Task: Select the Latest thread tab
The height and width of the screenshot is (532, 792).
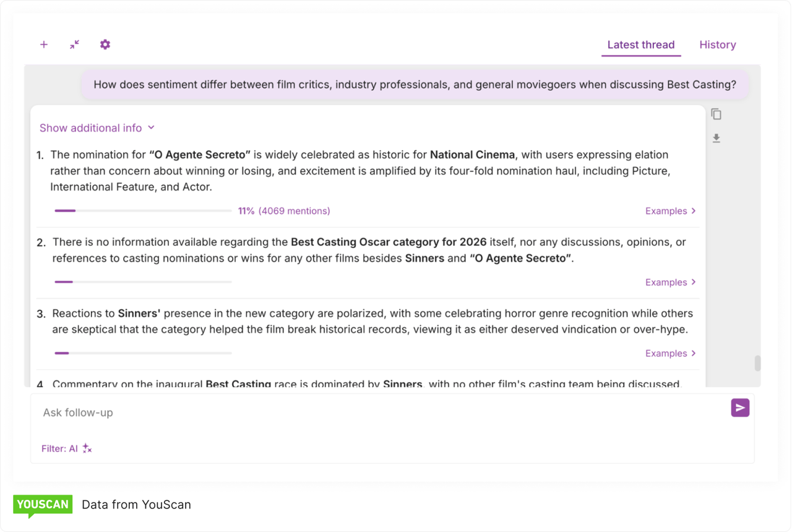Action: [x=640, y=45]
